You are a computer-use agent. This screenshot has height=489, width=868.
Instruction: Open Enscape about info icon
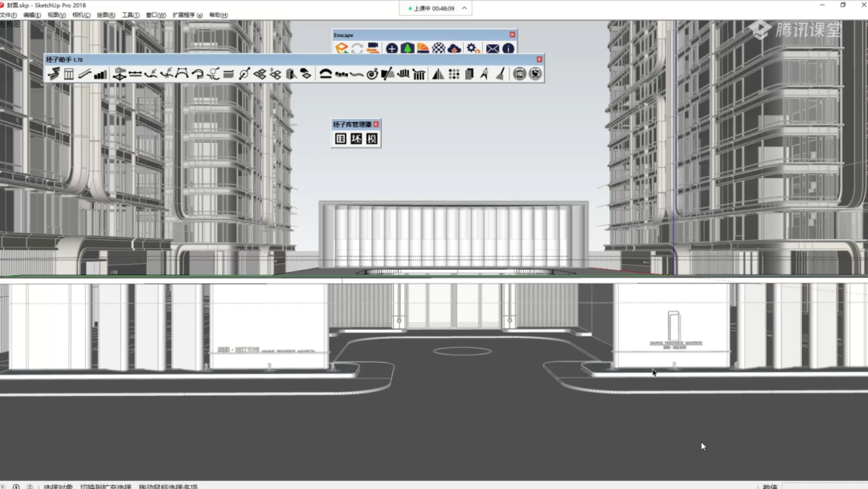tap(508, 48)
